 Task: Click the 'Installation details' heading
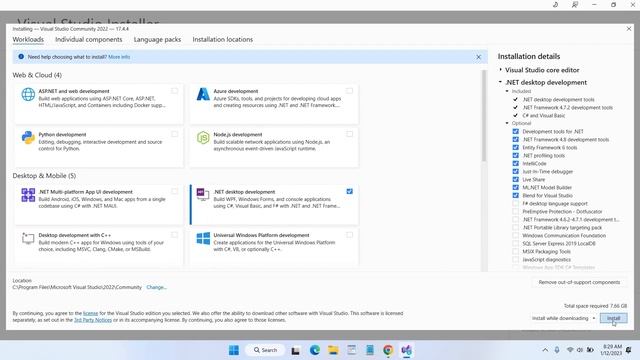click(x=529, y=56)
